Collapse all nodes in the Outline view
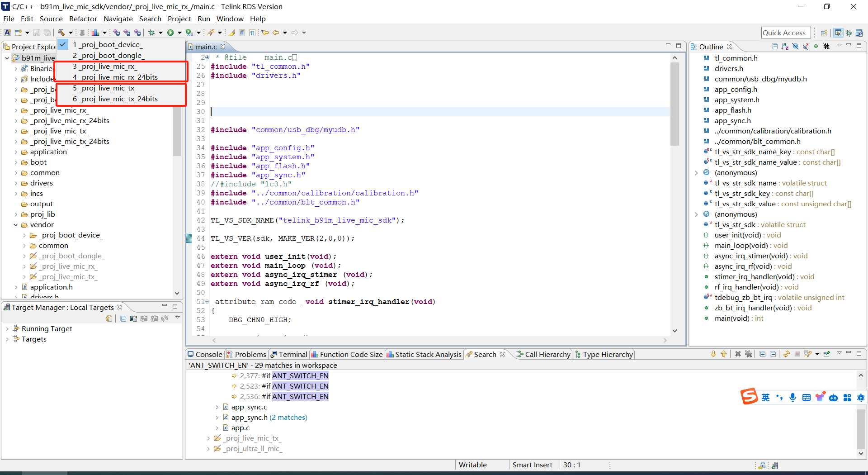Image resolution: width=868 pixels, height=475 pixels. pyautogui.click(x=774, y=46)
